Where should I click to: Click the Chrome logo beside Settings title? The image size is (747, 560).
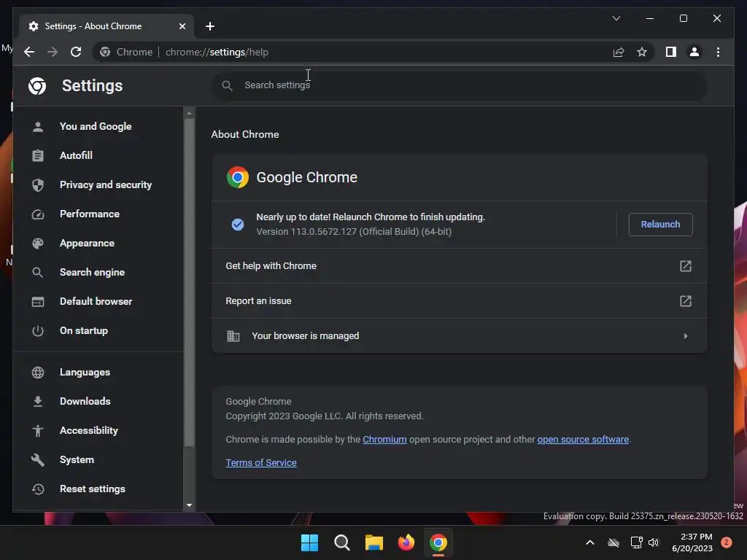37,86
